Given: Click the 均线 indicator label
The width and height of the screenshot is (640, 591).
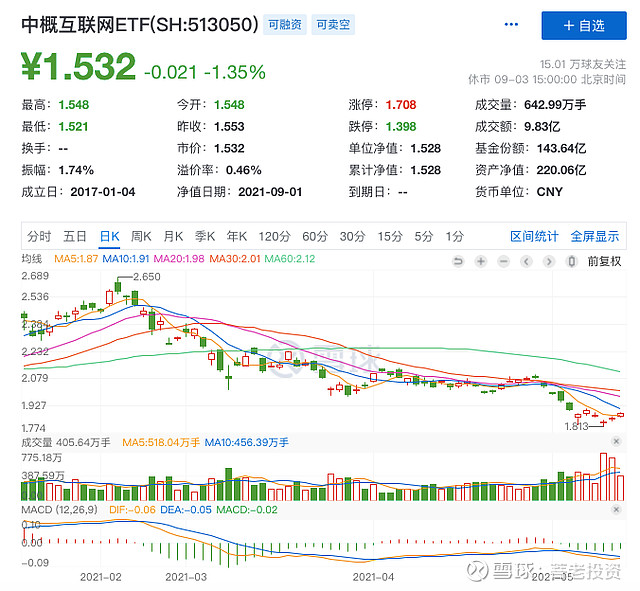Looking at the screenshot, I should [31, 259].
